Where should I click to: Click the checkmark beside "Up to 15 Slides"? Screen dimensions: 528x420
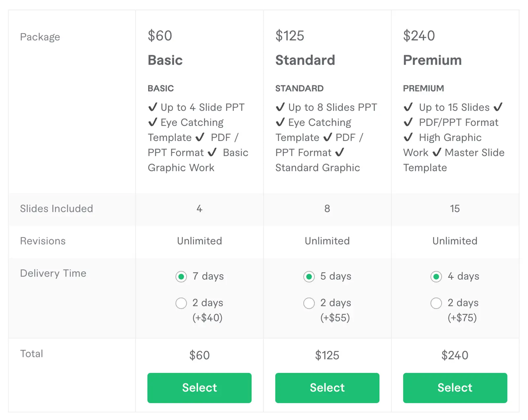[408, 107]
